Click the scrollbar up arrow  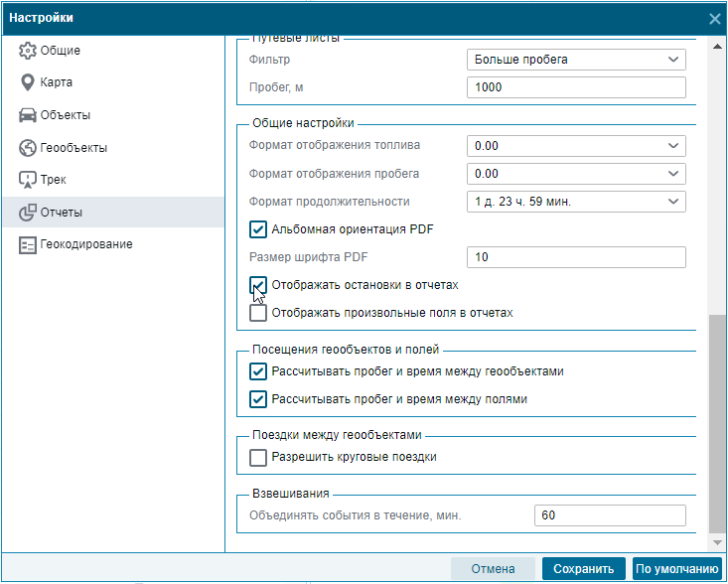point(717,46)
